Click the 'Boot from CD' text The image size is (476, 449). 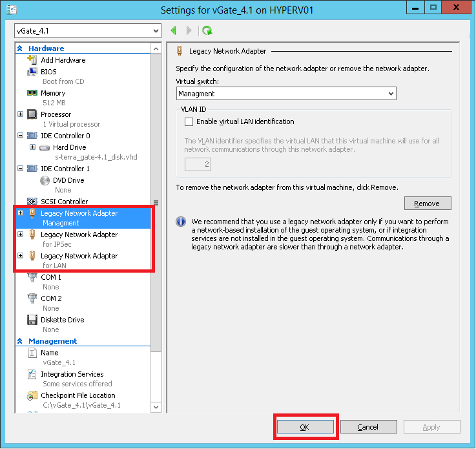coord(63,81)
